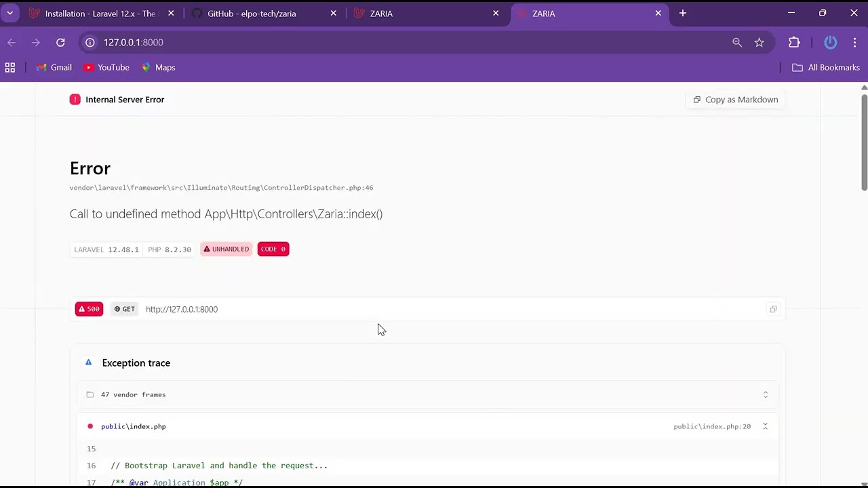Click the undefined method error message
868x488 pixels.
click(x=226, y=214)
